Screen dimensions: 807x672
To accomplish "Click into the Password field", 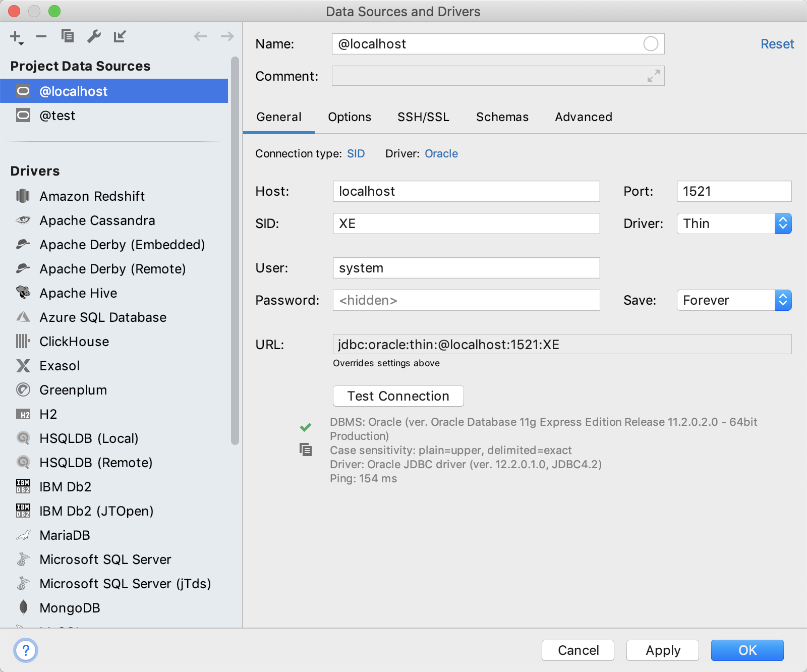I will [466, 300].
